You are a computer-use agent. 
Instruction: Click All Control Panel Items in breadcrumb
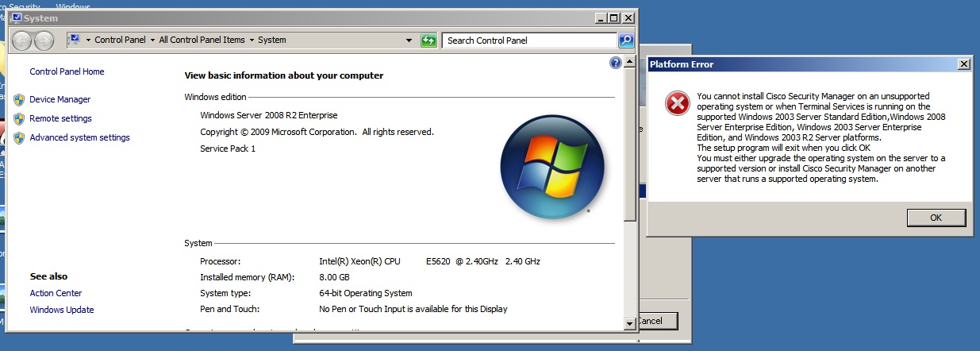[202, 40]
